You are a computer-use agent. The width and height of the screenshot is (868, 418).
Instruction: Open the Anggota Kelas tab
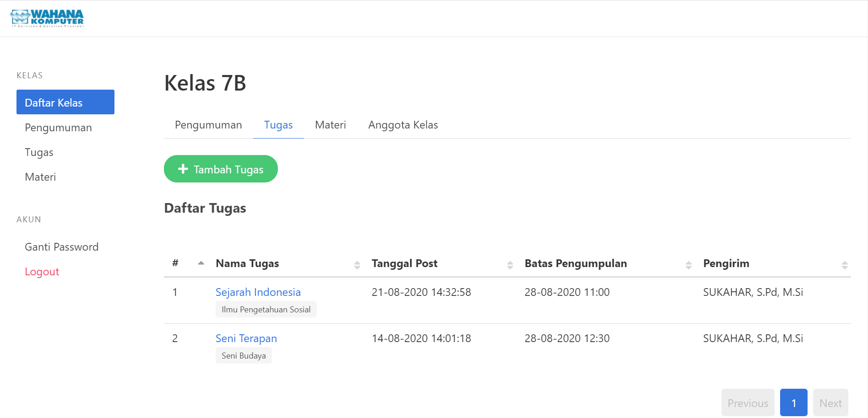tap(403, 124)
